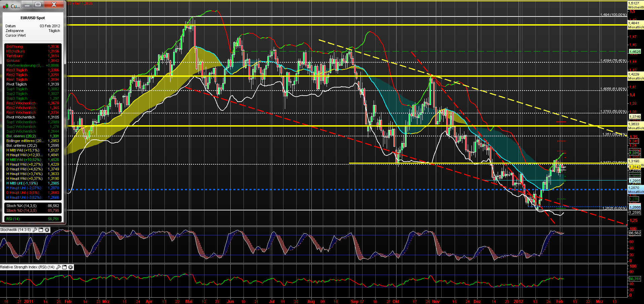Toggle the H Mittl Wid (+15,1%) legend line
The height and width of the screenshot is (304, 644).
pyautogui.click(x=23, y=150)
